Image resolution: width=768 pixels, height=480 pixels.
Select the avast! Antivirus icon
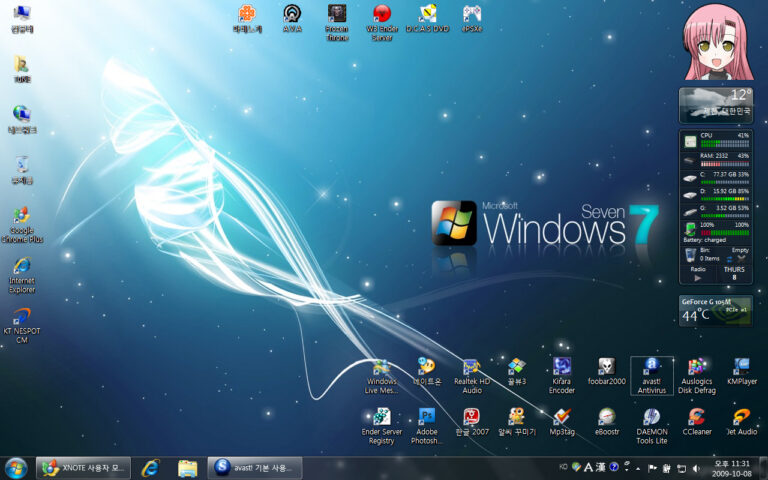(x=651, y=376)
